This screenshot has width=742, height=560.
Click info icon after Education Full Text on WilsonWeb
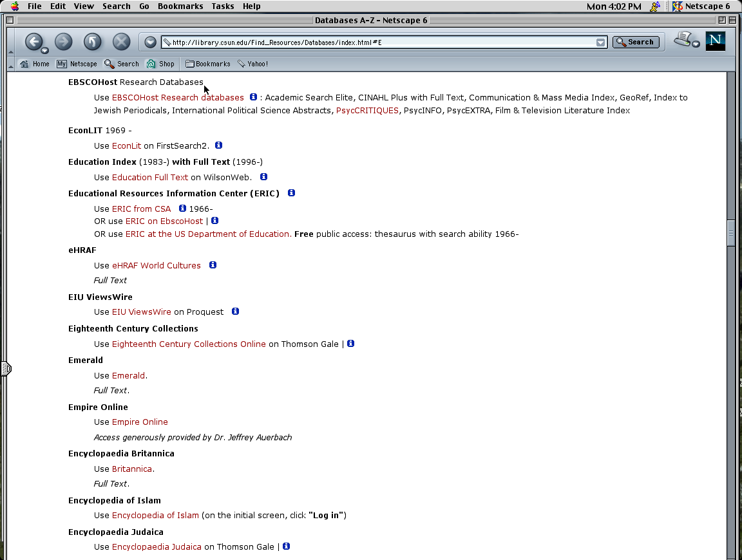pos(263,177)
